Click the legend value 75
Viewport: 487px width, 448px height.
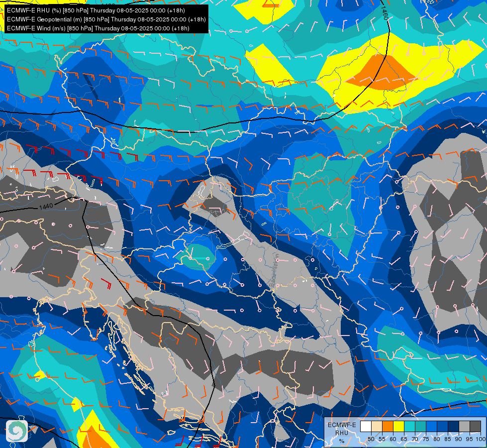coord(426,439)
